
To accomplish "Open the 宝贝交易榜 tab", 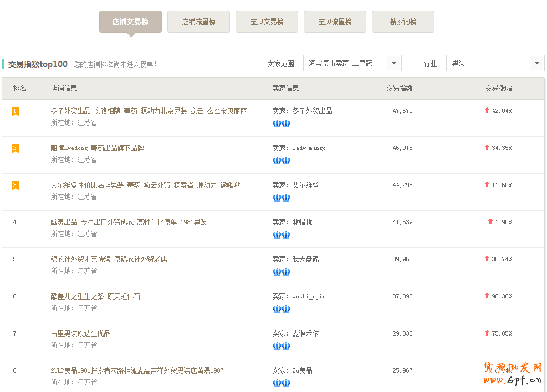I will 267,22.
